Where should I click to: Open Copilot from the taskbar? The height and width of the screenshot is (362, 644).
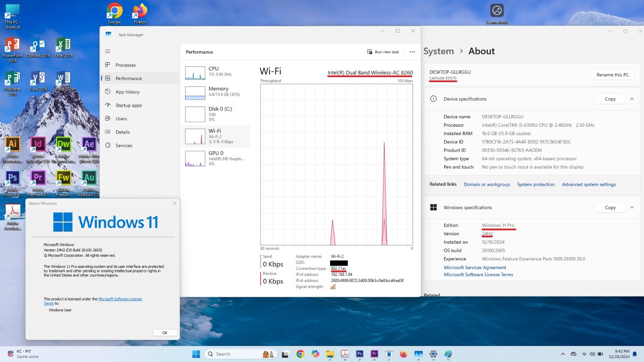(315, 354)
